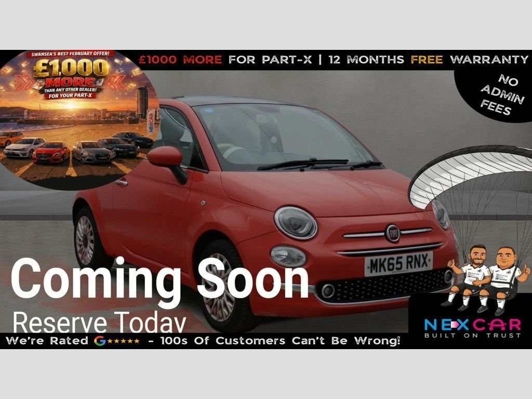Click the Google G logo in the bottom banner
The image size is (532, 399).
(x=99, y=341)
